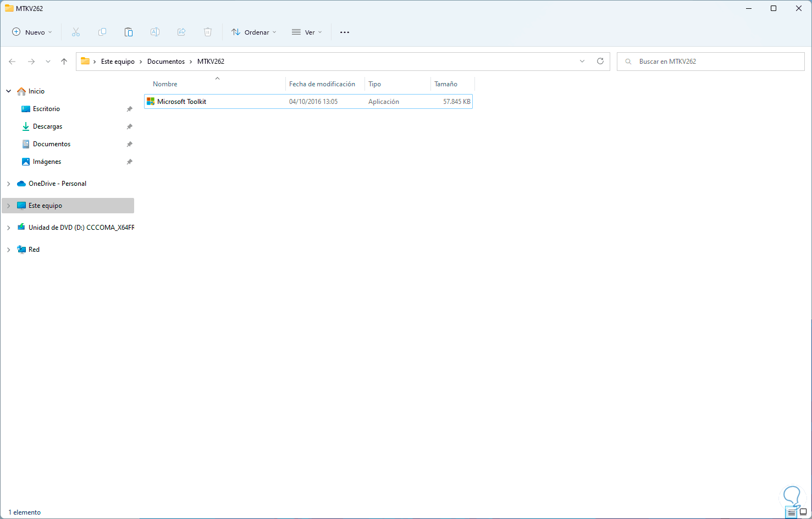Click the 57.845 KB size cell
The image size is (812, 519).
(x=457, y=102)
